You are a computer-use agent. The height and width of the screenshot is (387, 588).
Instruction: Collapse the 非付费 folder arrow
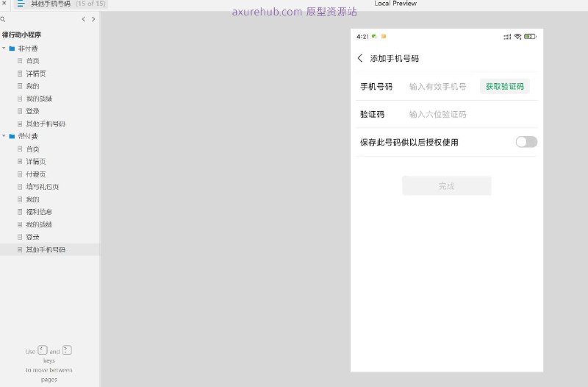coord(4,49)
